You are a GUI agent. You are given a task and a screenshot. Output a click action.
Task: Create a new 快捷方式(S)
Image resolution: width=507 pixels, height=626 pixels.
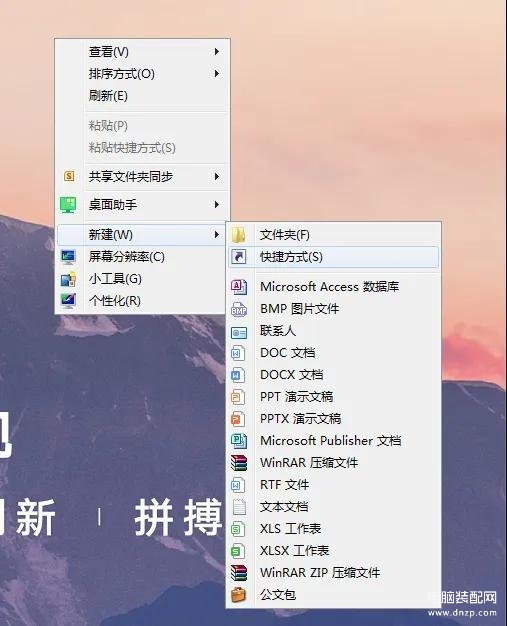point(334,257)
